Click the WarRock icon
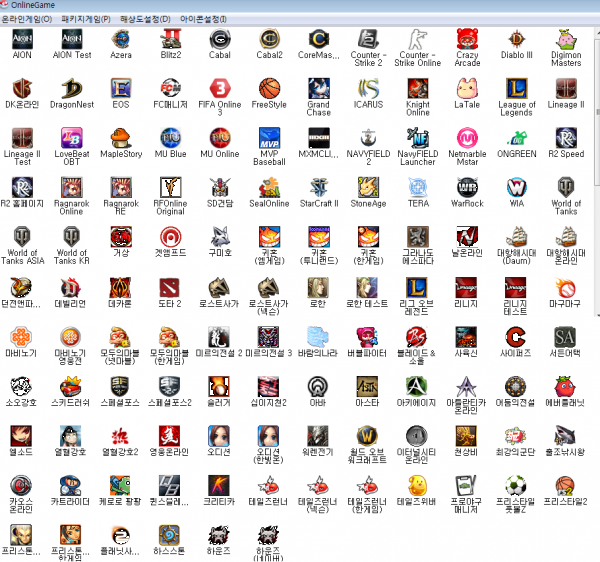This screenshot has height=562, width=600. coord(467,187)
